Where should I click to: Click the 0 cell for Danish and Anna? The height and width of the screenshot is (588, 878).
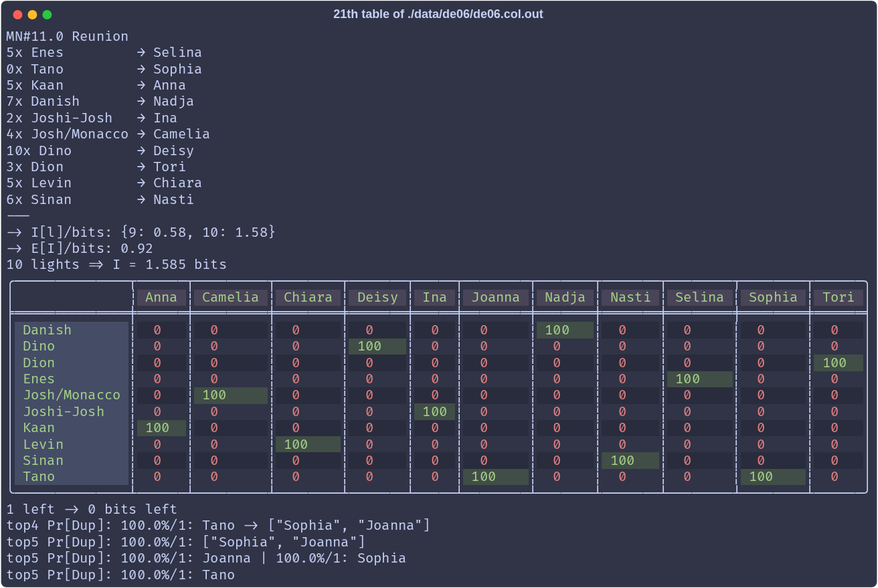(x=161, y=330)
